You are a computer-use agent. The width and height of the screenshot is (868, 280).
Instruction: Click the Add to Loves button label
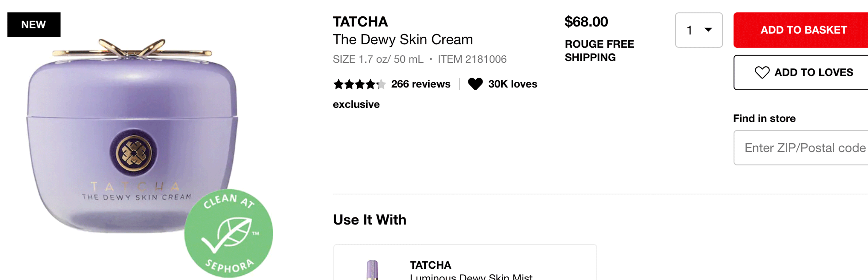[813, 72]
